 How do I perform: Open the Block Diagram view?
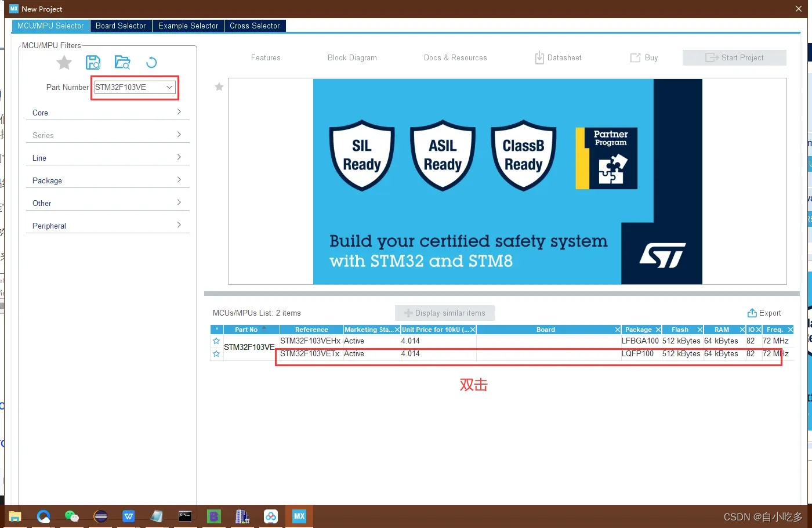352,57
